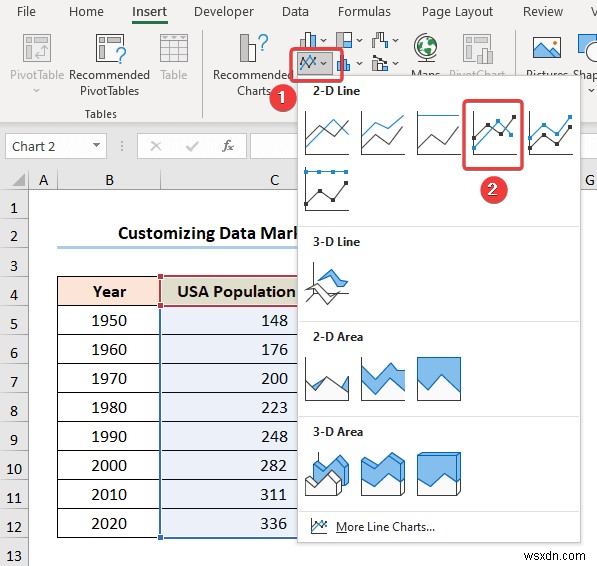Select the 100% Stacked Line chart
The image size is (597, 566).
[x=439, y=133]
